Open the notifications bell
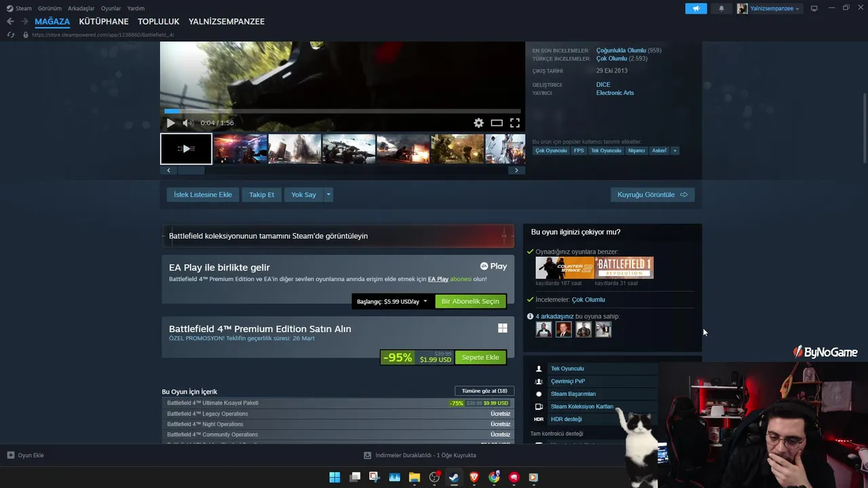 tap(721, 8)
